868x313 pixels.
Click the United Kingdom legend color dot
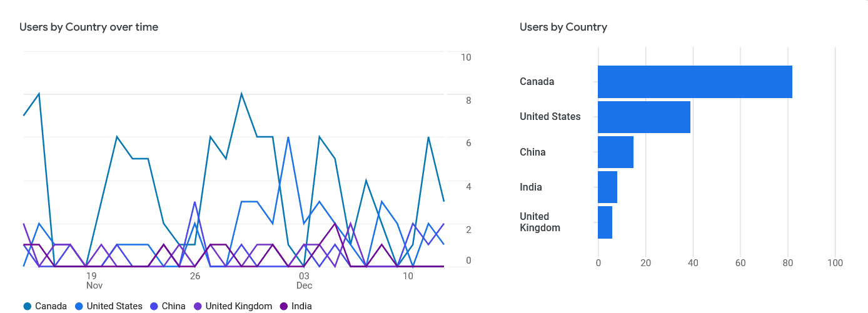(x=198, y=306)
